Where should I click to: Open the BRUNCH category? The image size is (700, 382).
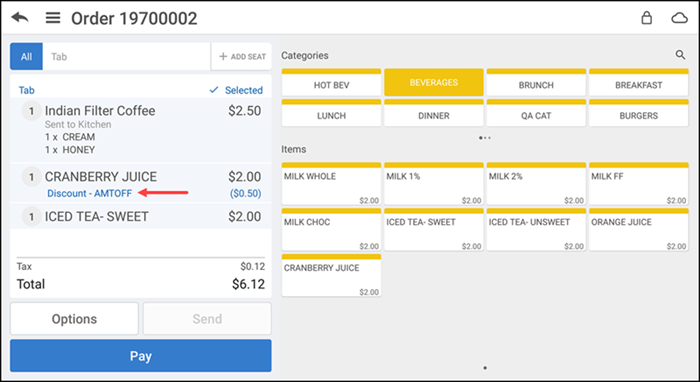point(536,83)
